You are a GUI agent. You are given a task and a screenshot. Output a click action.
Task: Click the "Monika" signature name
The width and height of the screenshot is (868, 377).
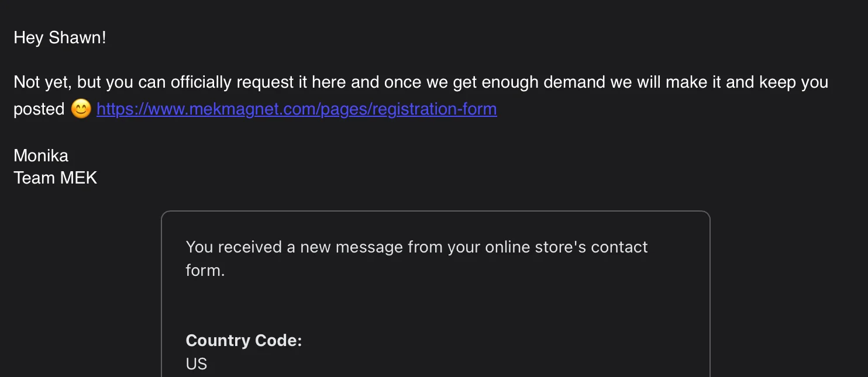[x=41, y=155]
